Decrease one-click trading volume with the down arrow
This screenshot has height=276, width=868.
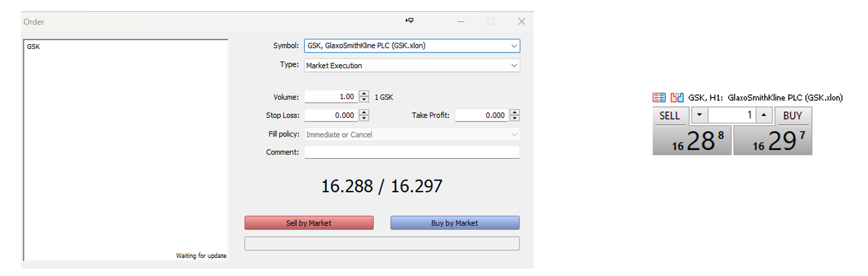pyautogui.click(x=699, y=115)
